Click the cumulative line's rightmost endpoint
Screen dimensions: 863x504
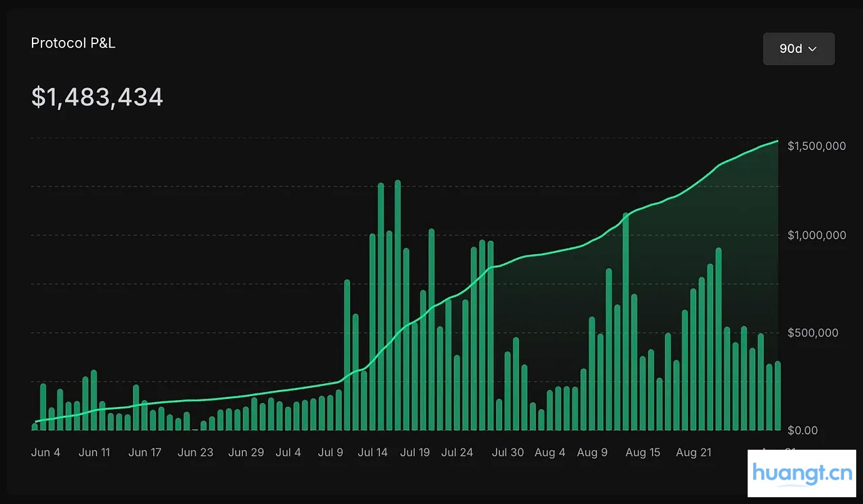point(777,142)
